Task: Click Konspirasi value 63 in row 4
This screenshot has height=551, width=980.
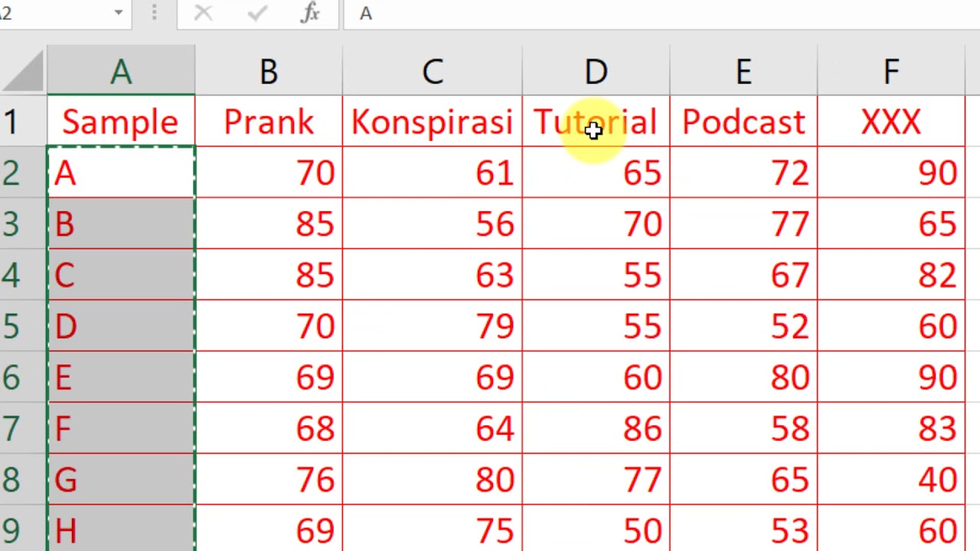Action: click(x=433, y=275)
